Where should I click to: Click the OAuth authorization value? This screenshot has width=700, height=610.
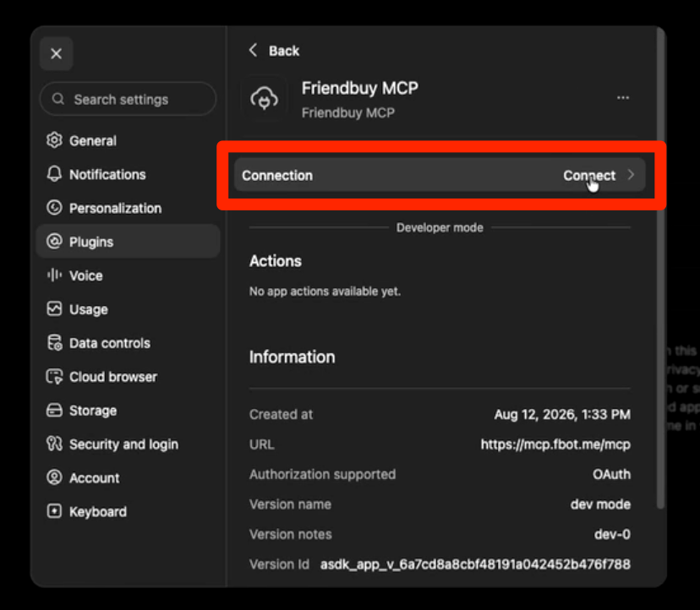click(611, 474)
